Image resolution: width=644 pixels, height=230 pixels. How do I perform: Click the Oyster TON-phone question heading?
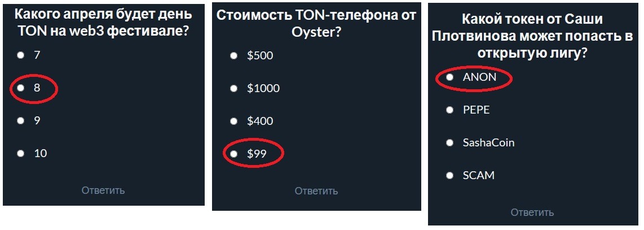click(316, 23)
